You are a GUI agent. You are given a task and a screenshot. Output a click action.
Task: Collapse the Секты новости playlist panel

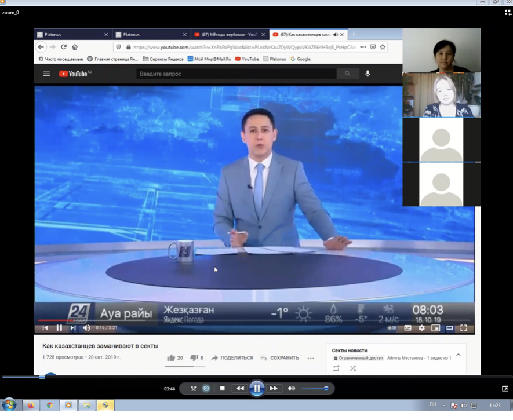tap(459, 355)
